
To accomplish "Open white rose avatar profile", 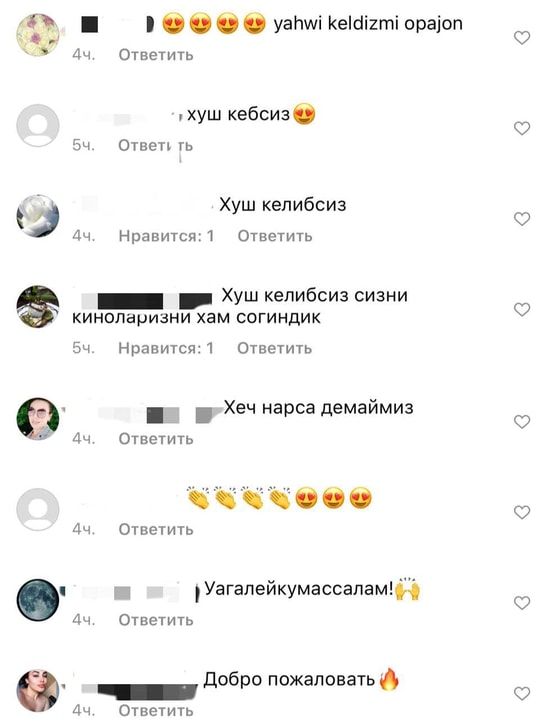I will coord(38,216).
